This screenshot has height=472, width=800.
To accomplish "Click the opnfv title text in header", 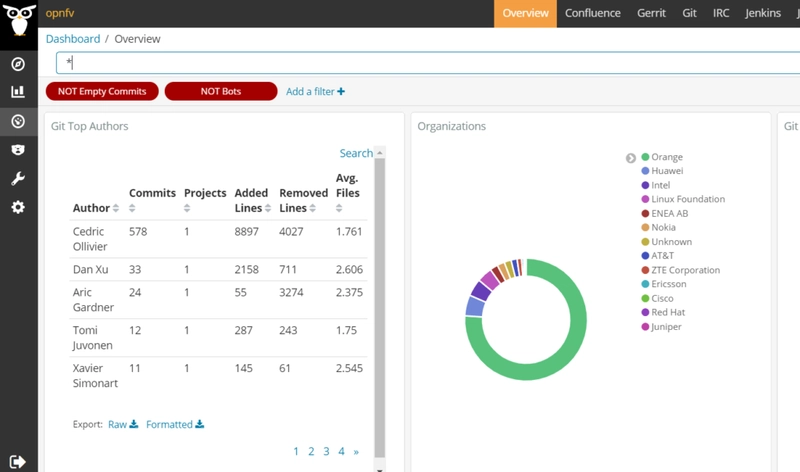I will pyautogui.click(x=60, y=13).
